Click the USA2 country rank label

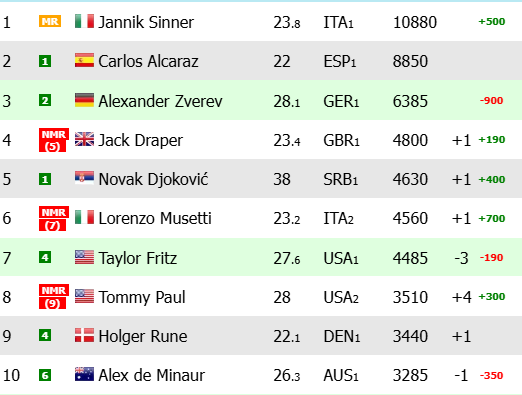[x=341, y=297]
